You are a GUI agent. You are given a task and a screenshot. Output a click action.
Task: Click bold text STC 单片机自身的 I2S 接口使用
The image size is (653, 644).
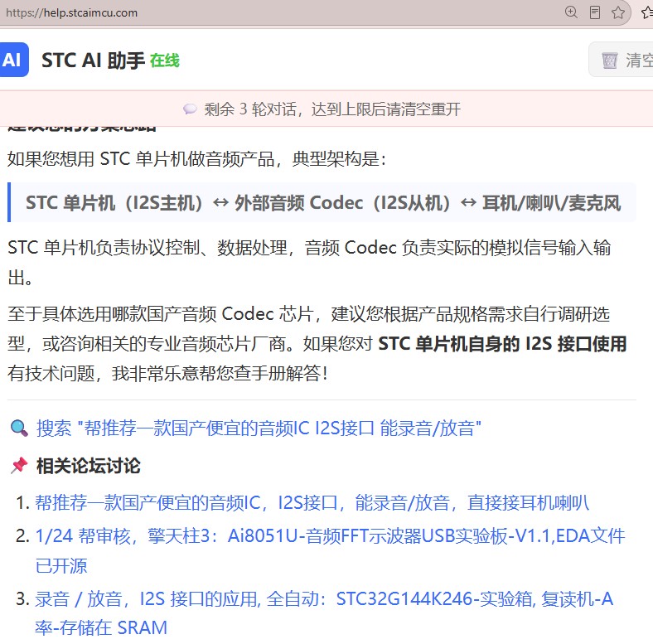pos(502,344)
